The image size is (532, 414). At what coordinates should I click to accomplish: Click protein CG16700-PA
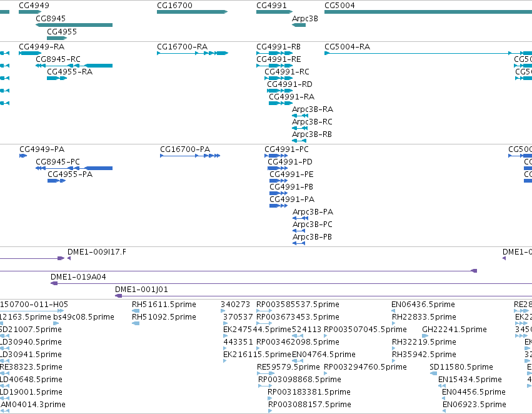click(x=185, y=149)
